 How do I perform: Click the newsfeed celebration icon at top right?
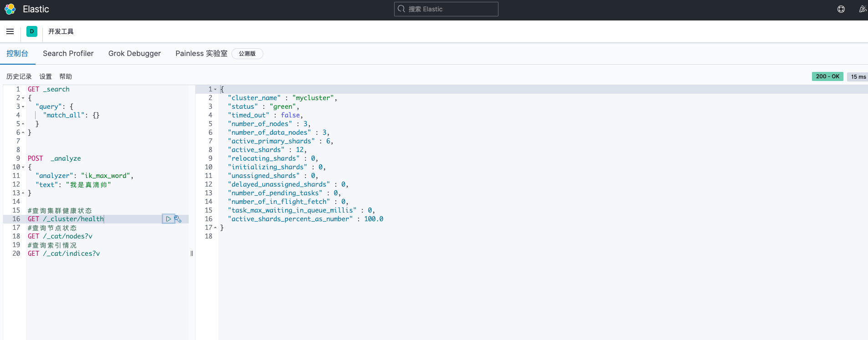pos(863,9)
